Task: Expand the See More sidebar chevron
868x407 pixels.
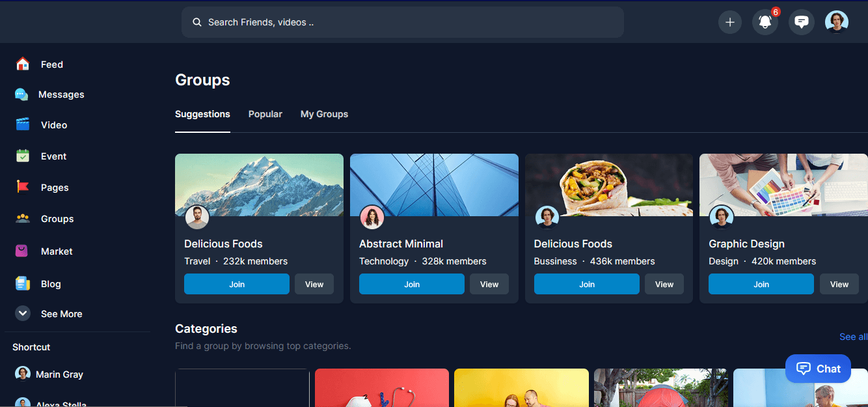Action: pyautogui.click(x=23, y=313)
